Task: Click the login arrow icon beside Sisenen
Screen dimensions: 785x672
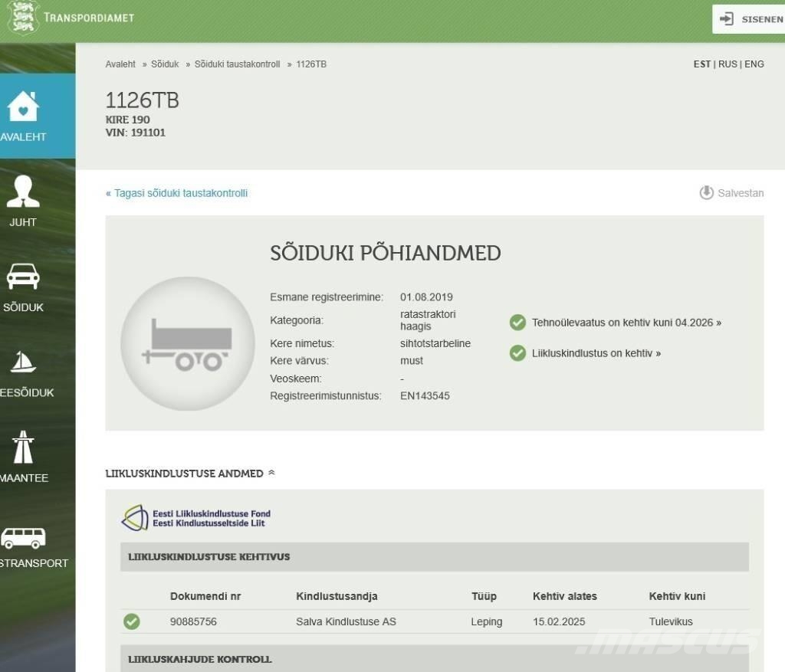Action: click(727, 19)
